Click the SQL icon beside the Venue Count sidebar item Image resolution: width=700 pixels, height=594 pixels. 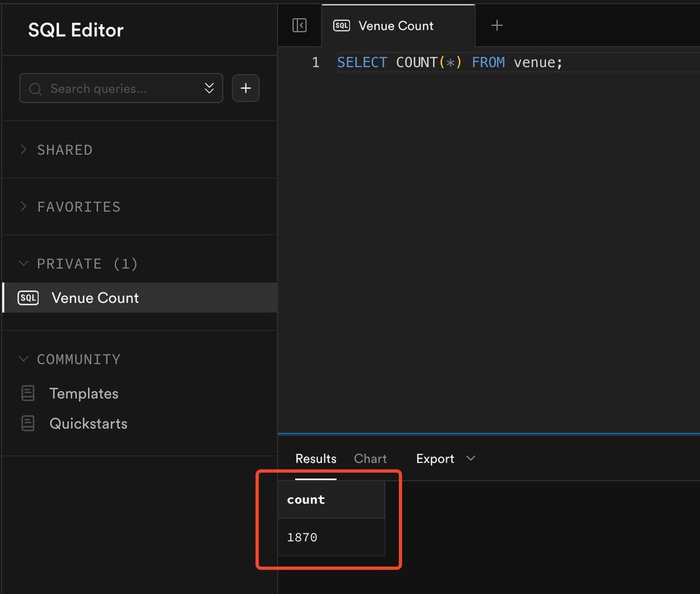tap(28, 298)
